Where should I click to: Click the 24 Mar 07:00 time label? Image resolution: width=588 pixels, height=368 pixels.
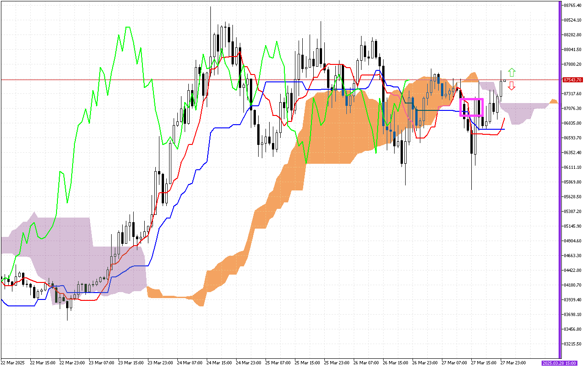pyautogui.click(x=189, y=363)
